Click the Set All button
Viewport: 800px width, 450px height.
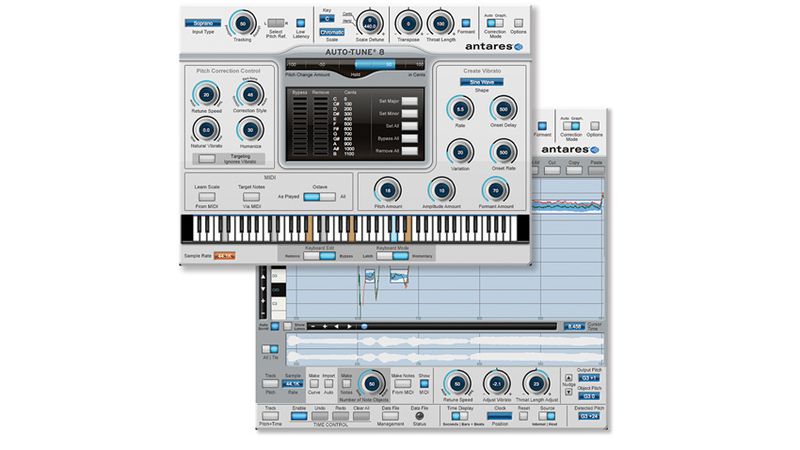coord(409,126)
